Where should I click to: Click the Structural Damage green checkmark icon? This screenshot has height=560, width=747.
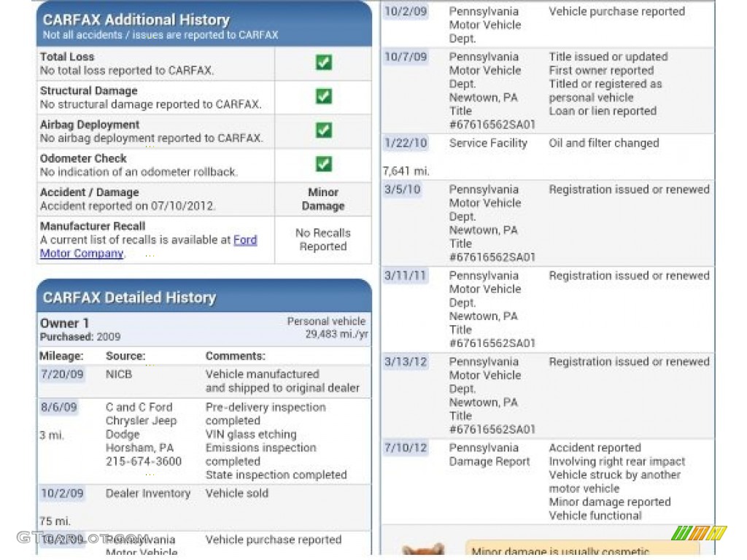(323, 96)
